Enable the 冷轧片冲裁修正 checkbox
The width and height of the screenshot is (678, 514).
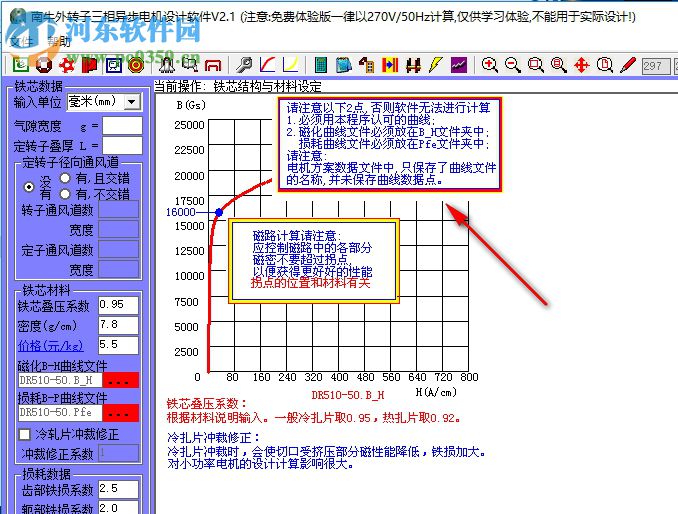pos(25,434)
